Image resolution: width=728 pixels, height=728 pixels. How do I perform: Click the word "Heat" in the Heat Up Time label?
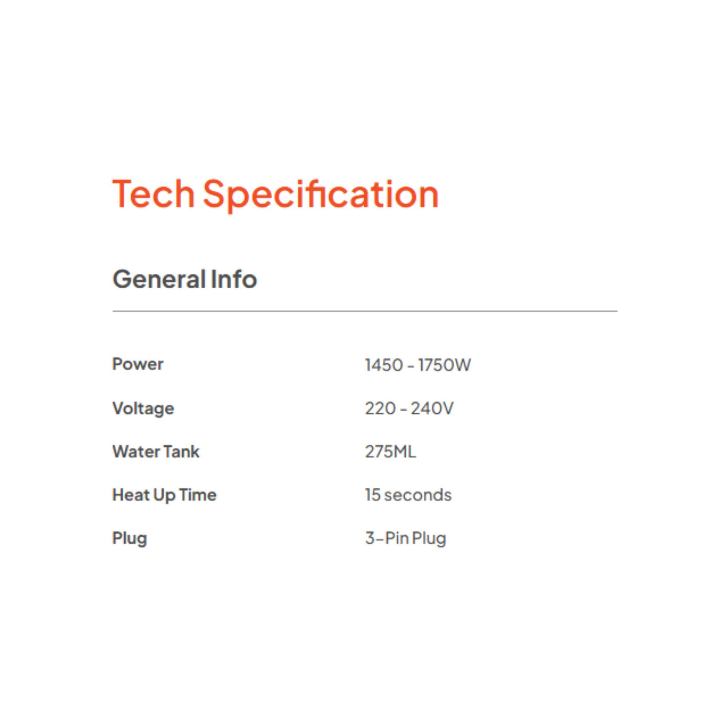click(131, 495)
